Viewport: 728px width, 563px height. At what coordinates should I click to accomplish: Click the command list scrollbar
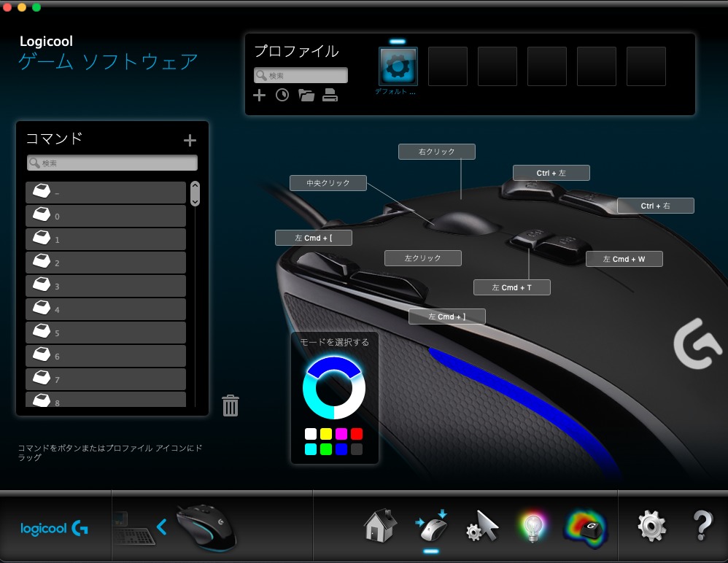(x=195, y=193)
